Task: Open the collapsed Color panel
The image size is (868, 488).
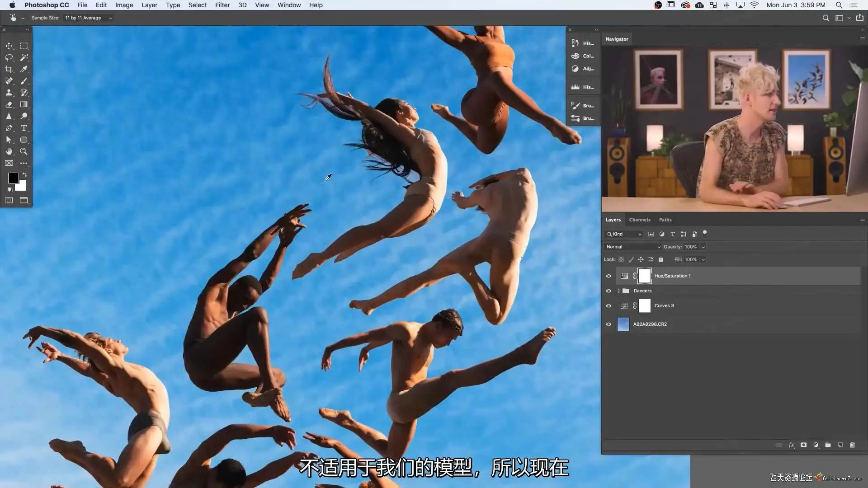Action: (x=583, y=56)
